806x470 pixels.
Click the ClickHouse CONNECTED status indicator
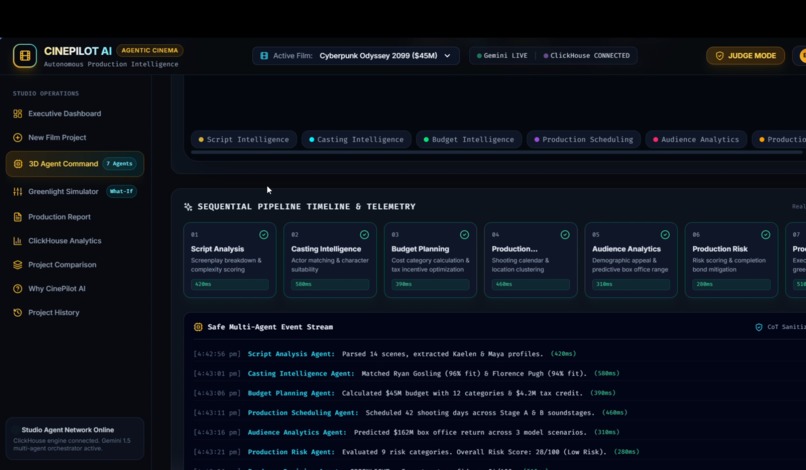point(587,56)
